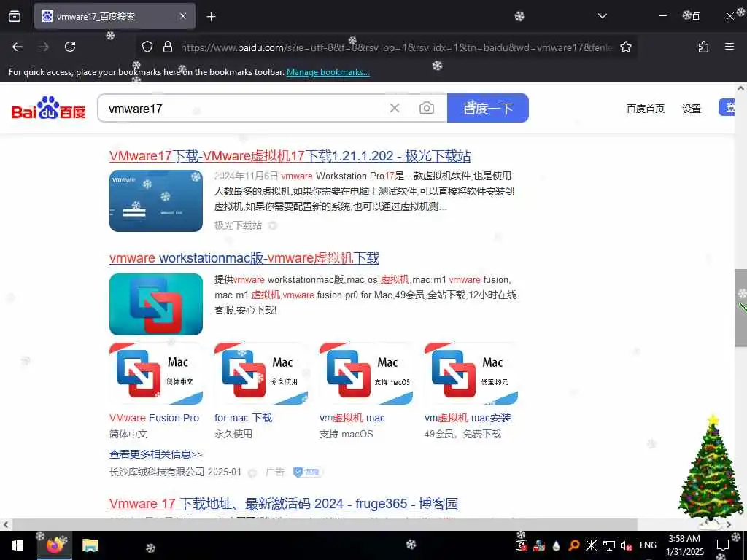The image size is (747, 560).
Task: Click 查看更多相关信息>> link
Action: coord(156,454)
